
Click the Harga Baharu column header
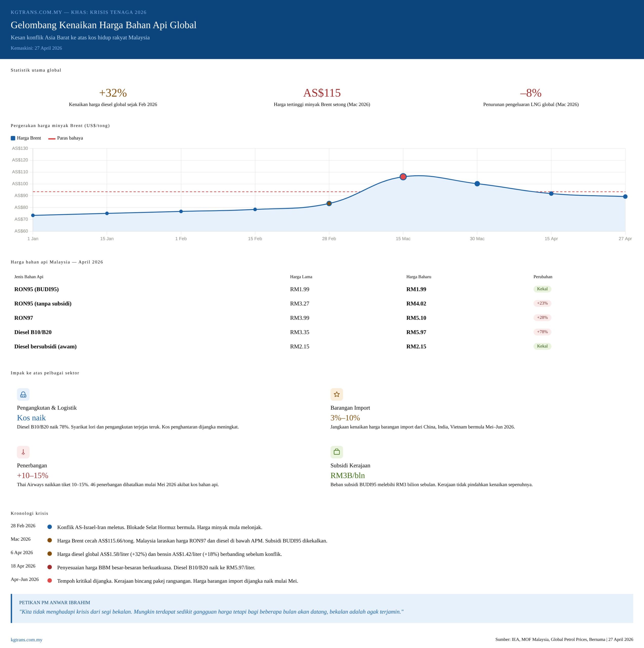pyautogui.click(x=419, y=277)
